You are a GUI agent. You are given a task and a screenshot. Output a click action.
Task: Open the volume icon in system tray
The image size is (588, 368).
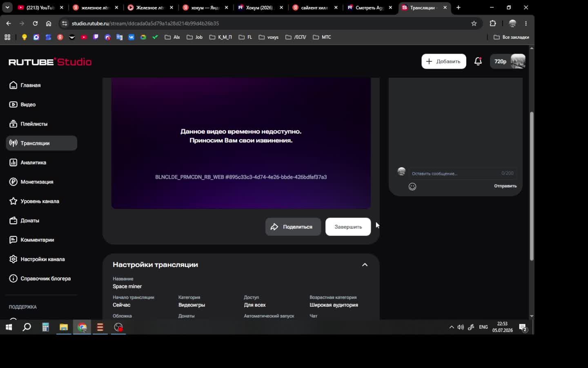tap(461, 327)
